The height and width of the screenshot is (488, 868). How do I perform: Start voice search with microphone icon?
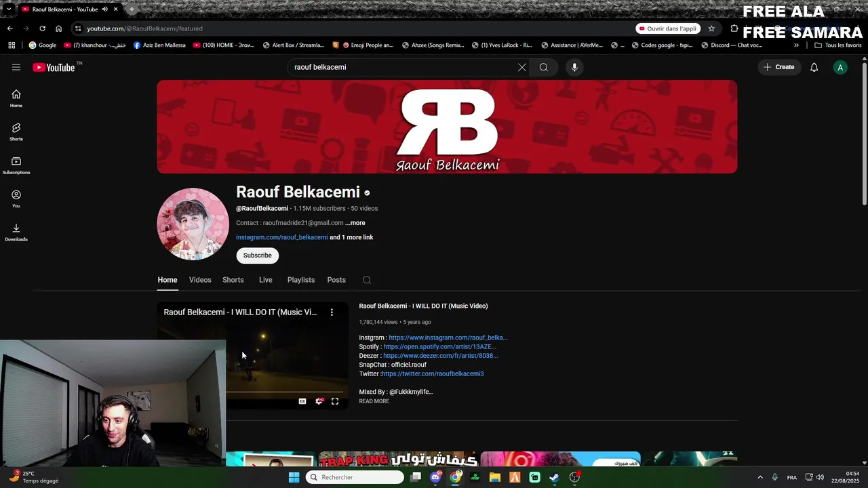point(574,67)
